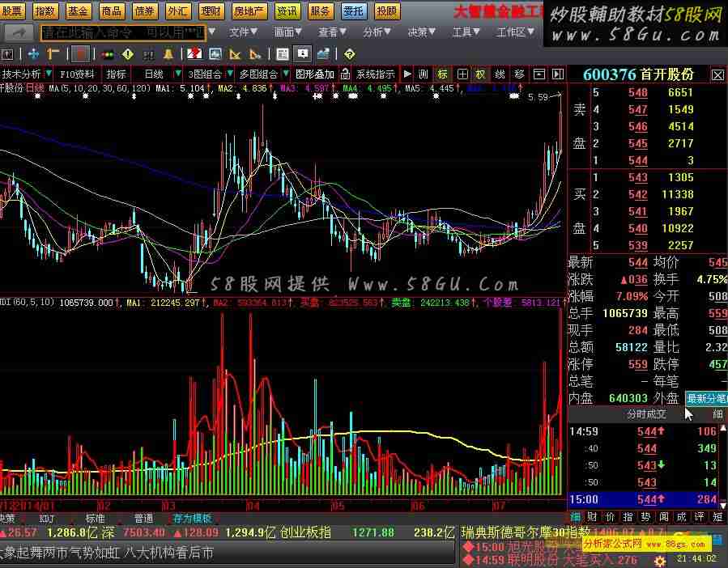Switch to the 外汇 top tab
This screenshot has width=728, height=568.
point(177,11)
